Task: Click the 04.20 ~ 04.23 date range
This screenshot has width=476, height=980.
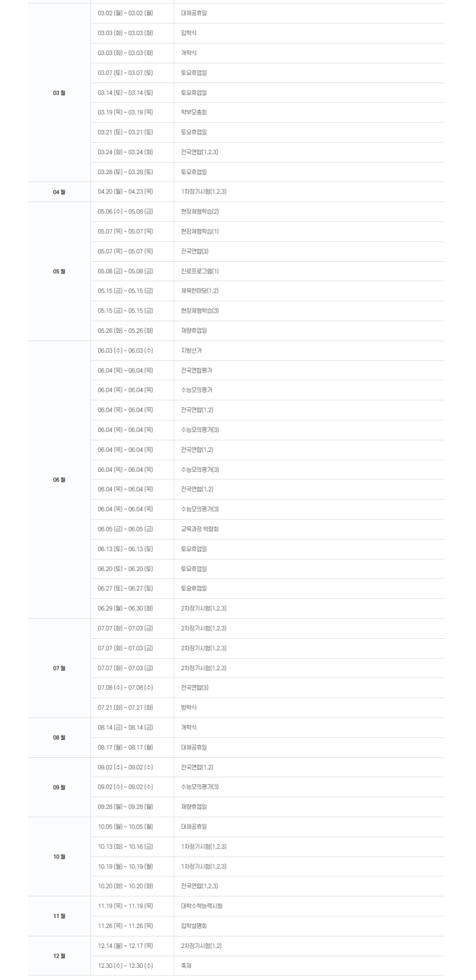Action: click(x=125, y=192)
